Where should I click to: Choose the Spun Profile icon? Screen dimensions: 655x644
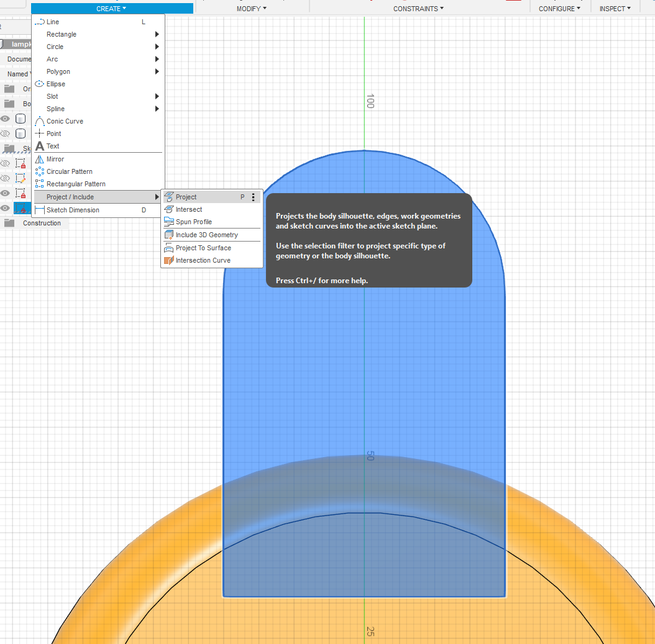[x=169, y=222]
